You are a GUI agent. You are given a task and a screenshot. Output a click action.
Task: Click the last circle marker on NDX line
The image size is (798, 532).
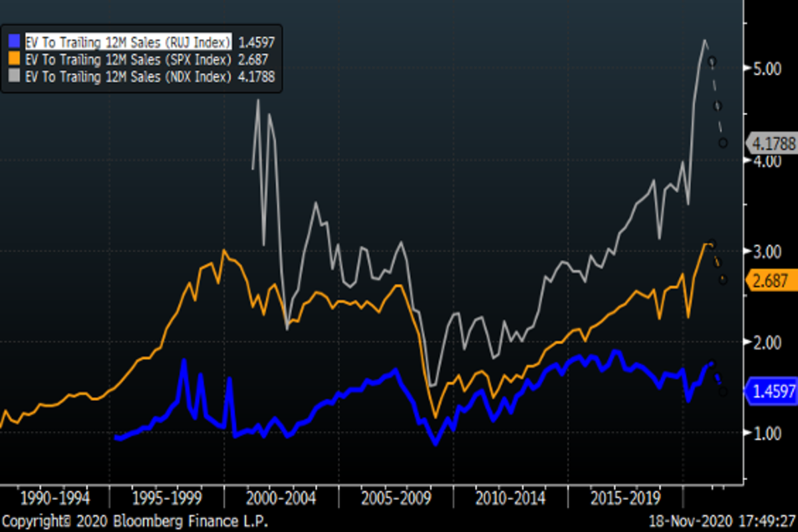(x=723, y=143)
